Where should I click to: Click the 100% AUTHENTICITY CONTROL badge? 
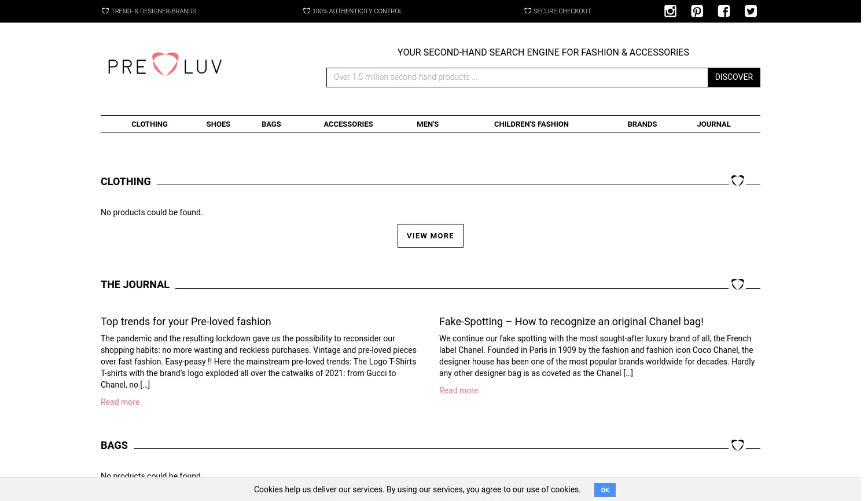coord(352,11)
